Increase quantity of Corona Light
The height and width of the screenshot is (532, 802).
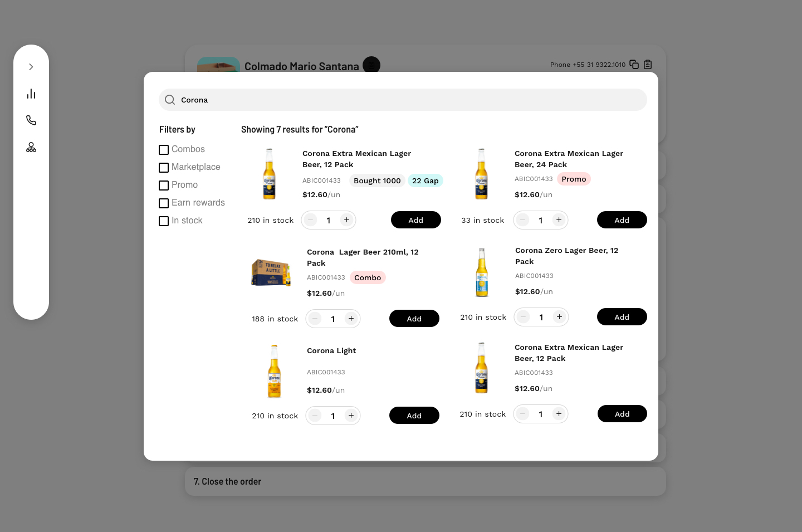(351, 416)
